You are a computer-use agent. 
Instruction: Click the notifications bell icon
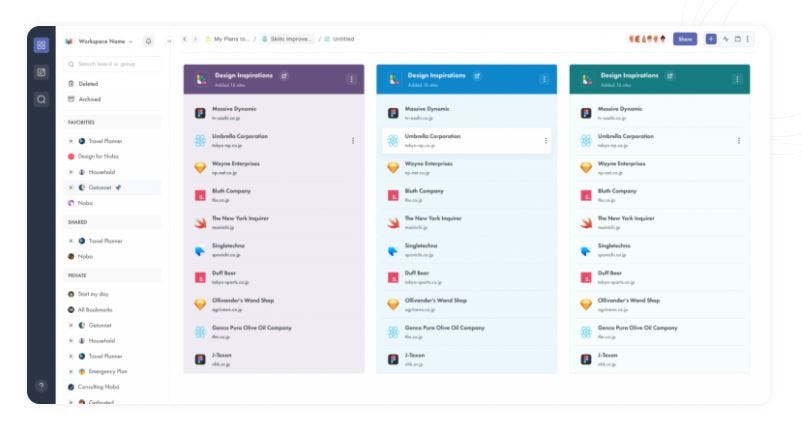pyautogui.click(x=148, y=41)
